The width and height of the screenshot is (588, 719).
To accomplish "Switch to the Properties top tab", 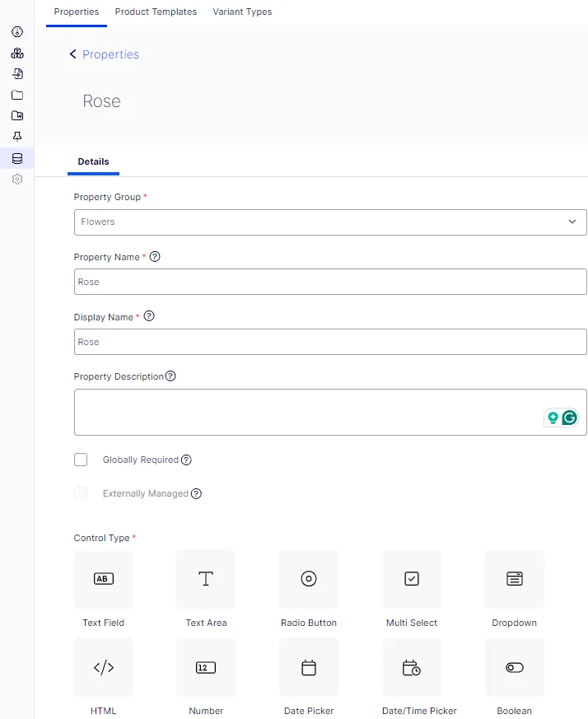I will point(77,12).
